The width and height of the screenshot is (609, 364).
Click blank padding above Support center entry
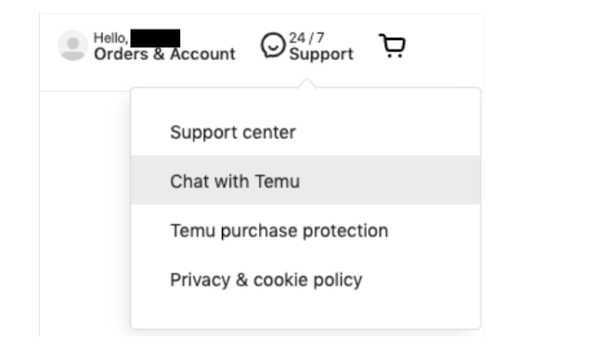click(x=306, y=99)
